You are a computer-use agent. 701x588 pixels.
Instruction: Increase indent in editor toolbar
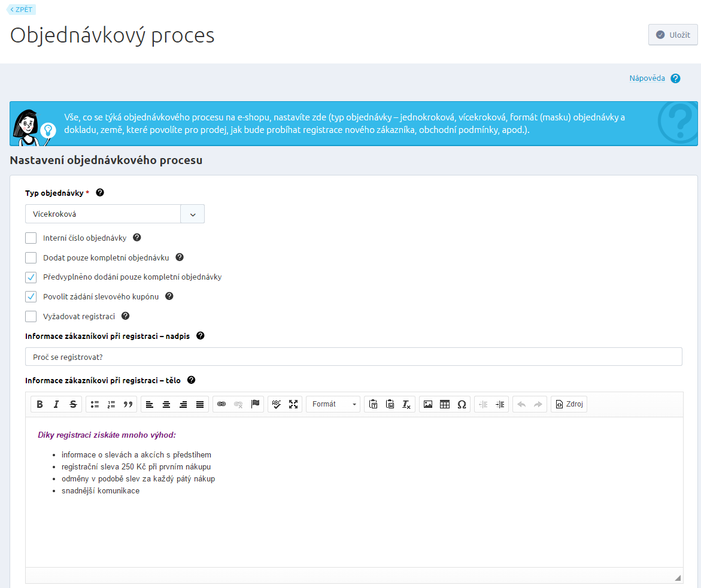pyautogui.click(x=500, y=404)
